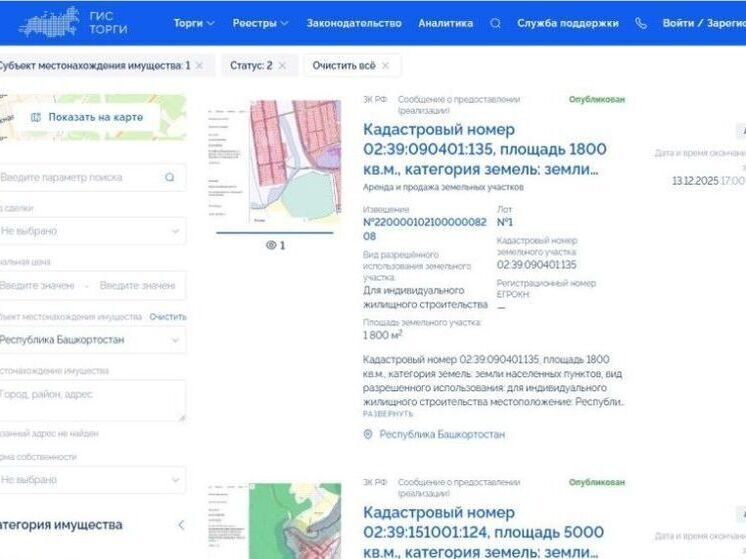746x559 pixels.
Task: Open Служба поддержки page
Action: tap(568, 23)
